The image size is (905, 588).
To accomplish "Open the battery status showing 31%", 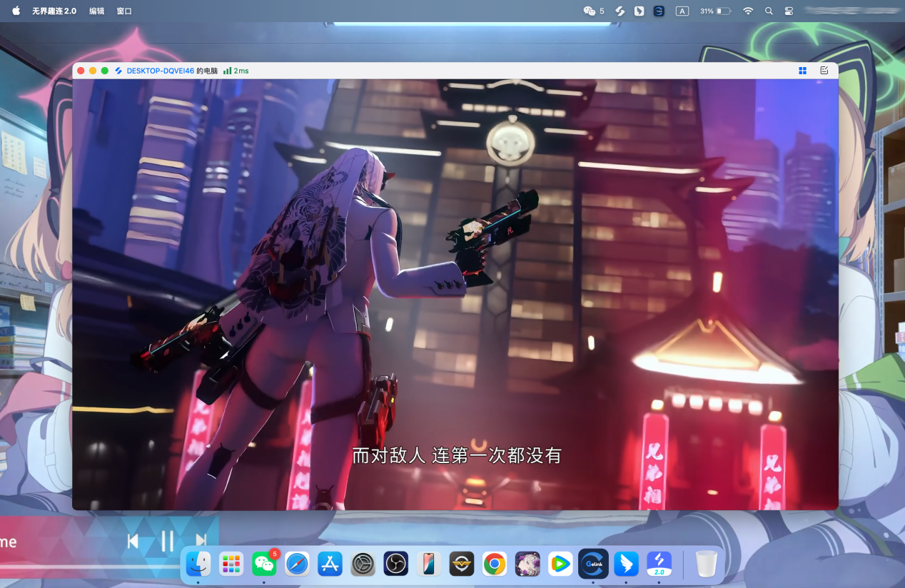I will pos(715,11).
